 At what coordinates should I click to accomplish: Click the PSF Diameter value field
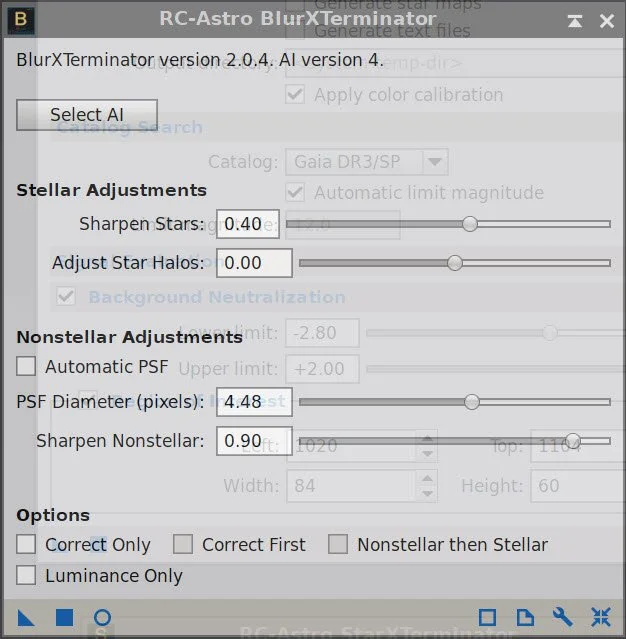(x=254, y=402)
